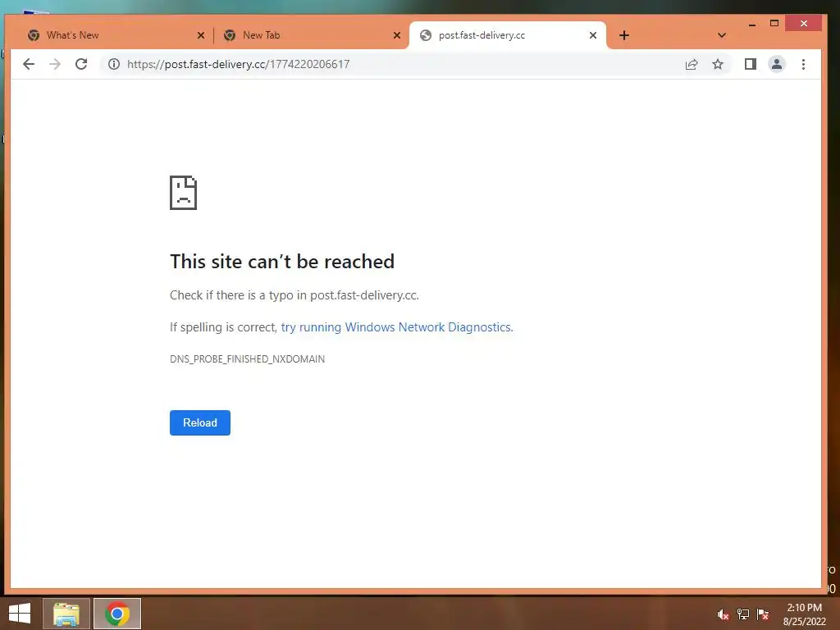
Task: Open a new tab with plus button
Action: click(x=624, y=35)
